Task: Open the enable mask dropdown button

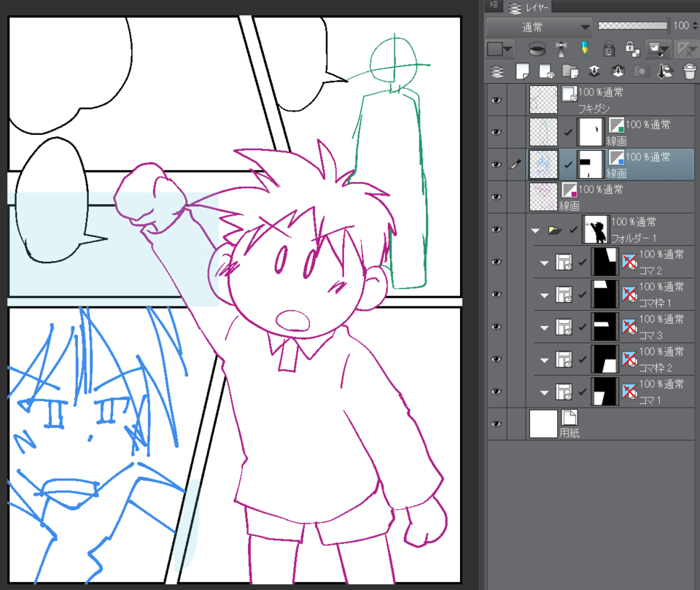Action: tap(659, 49)
